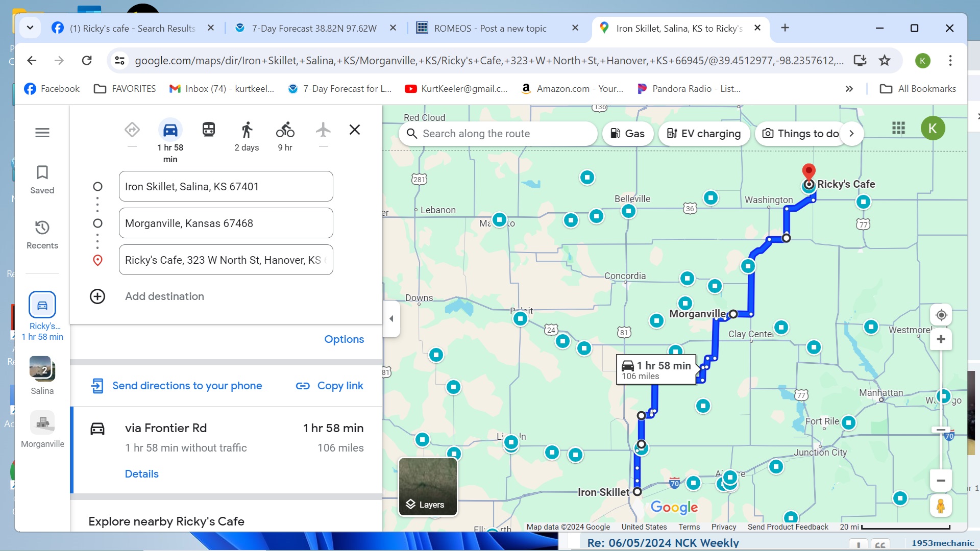Open Recents in the sidebar
The image size is (980, 551).
click(x=42, y=234)
